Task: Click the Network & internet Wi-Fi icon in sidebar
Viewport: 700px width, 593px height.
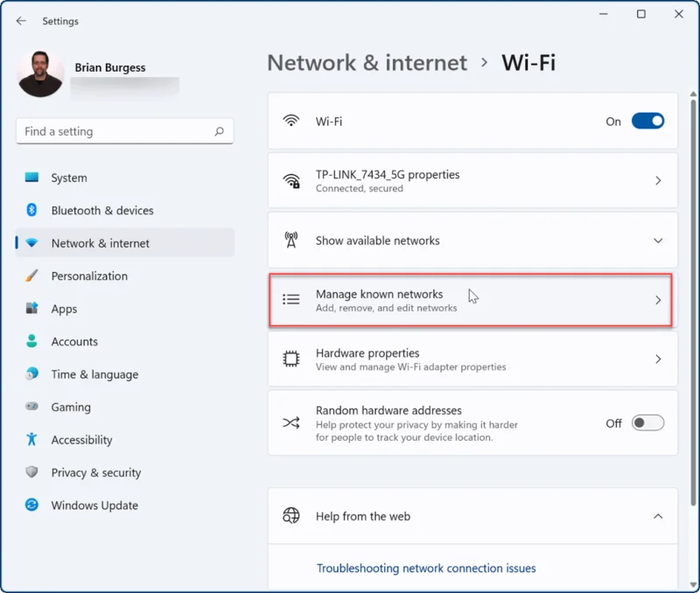Action: click(31, 243)
